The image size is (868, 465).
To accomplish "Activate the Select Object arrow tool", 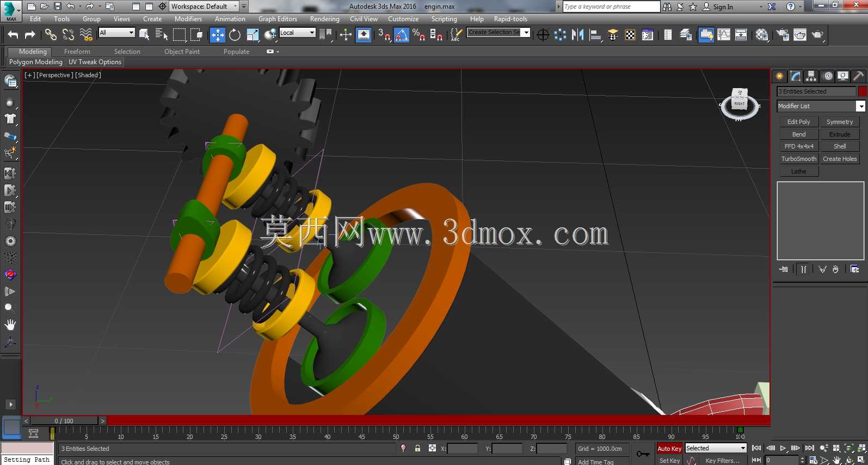I will [x=144, y=35].
